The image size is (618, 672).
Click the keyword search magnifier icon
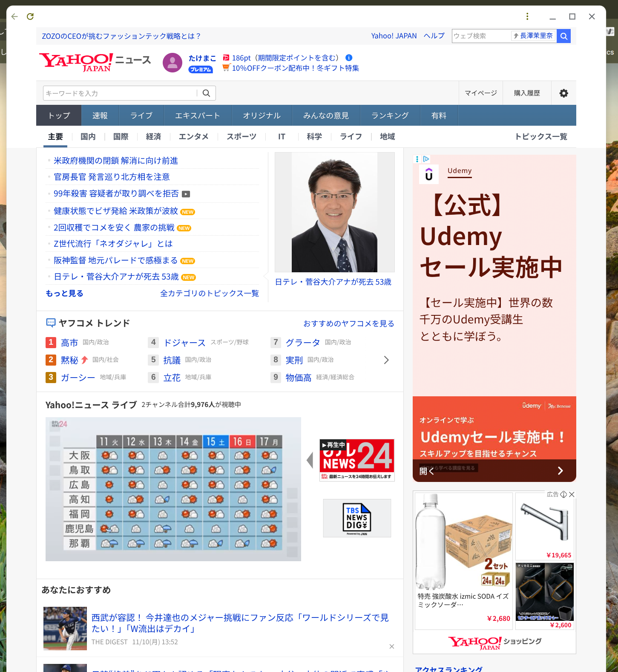(x=207, y=93)
